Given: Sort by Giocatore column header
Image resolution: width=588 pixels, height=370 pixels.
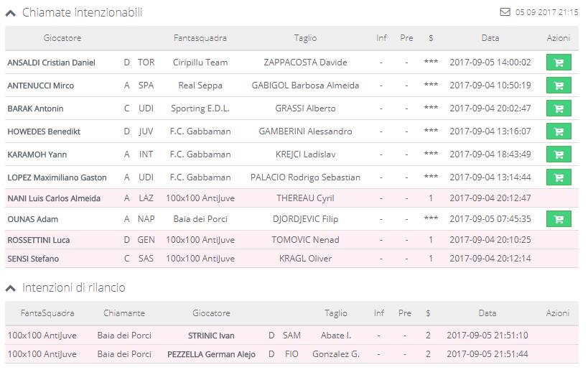Looking at the screenshot, I should coord(62,38).
